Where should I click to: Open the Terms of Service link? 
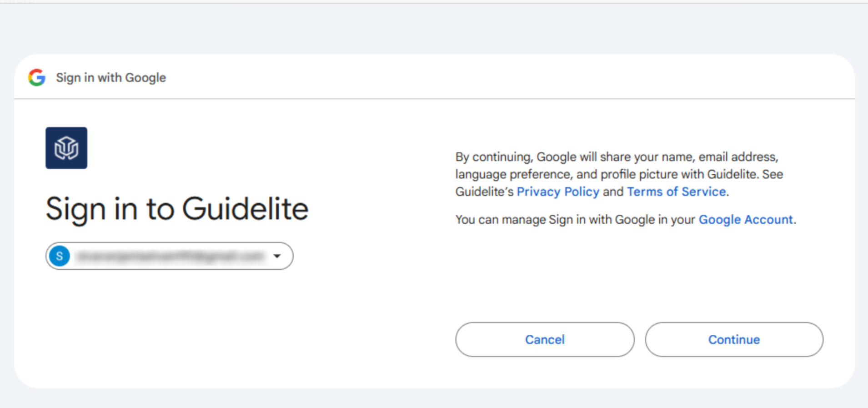(x=676, y=192)
